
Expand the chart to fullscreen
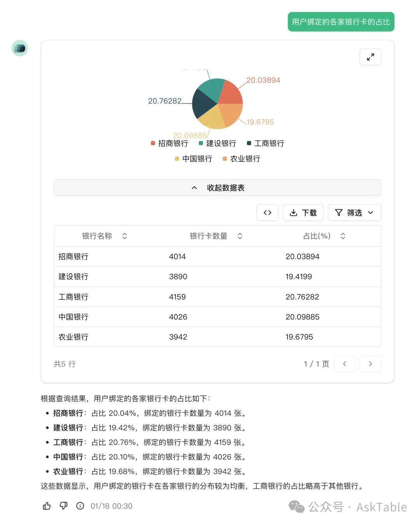click(370, 57)
